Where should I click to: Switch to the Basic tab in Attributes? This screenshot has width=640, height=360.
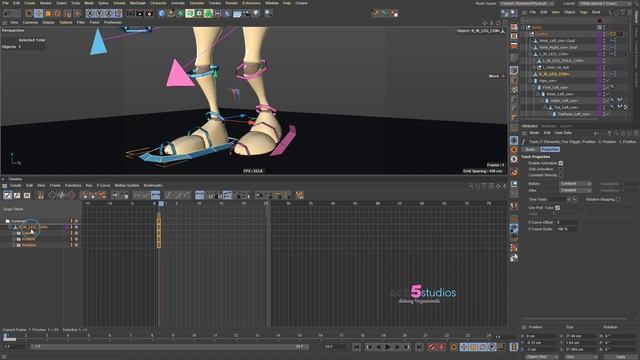(x=530, y=149)
